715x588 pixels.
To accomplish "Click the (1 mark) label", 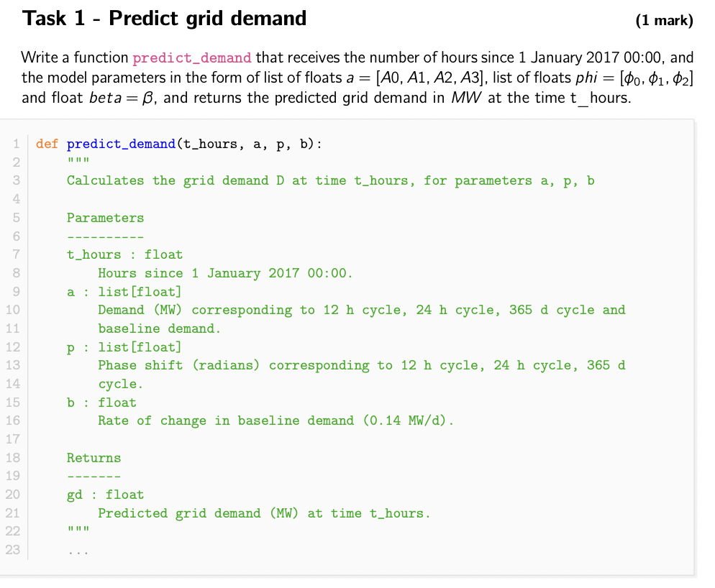I will [x=665, y=21].
